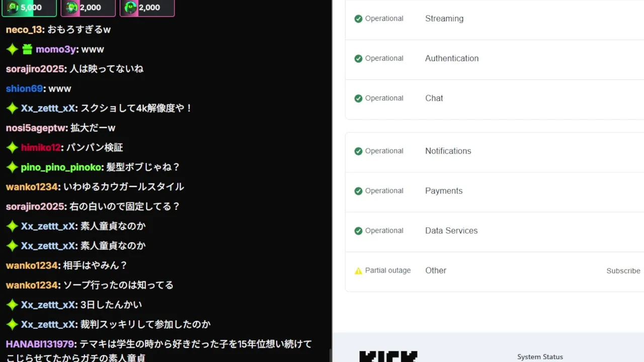Click the message text おもろすぎるw
The width and height of the screenshot is (644, 362).
tap(79, 30)
